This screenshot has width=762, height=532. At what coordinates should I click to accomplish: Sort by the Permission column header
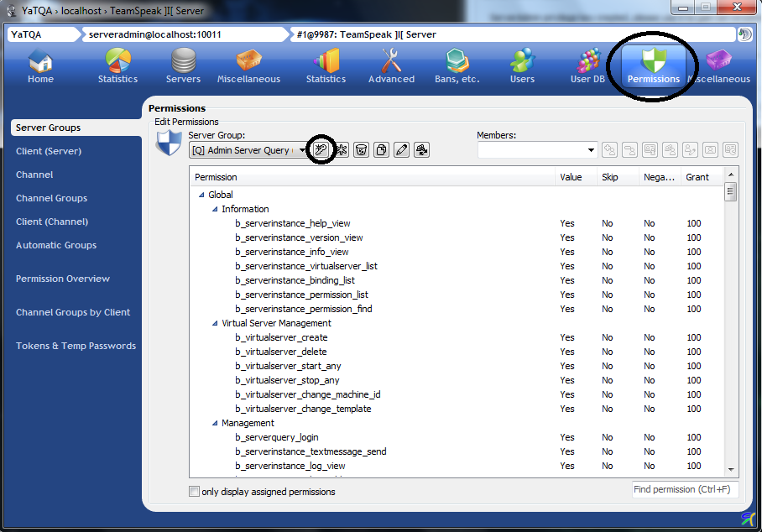373,177
